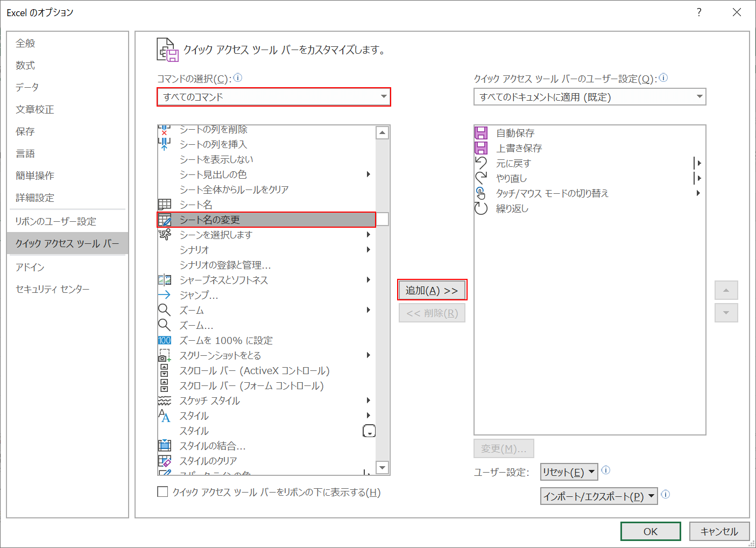The width and height of the screenshot is (756, 548).
Task: Click the ズーム... magnifier icon
Action: [x=165, y=325]
